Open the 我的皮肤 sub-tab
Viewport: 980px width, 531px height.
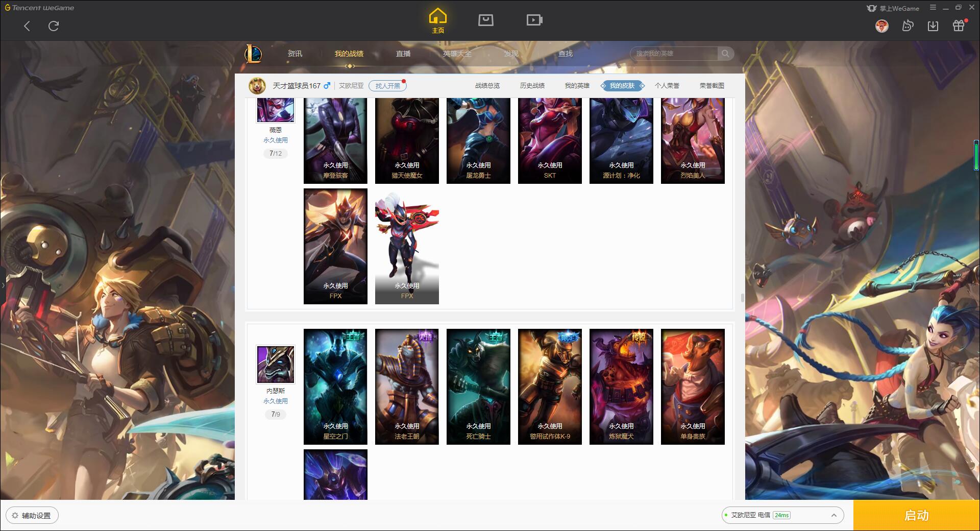click(x=622, y=86)
